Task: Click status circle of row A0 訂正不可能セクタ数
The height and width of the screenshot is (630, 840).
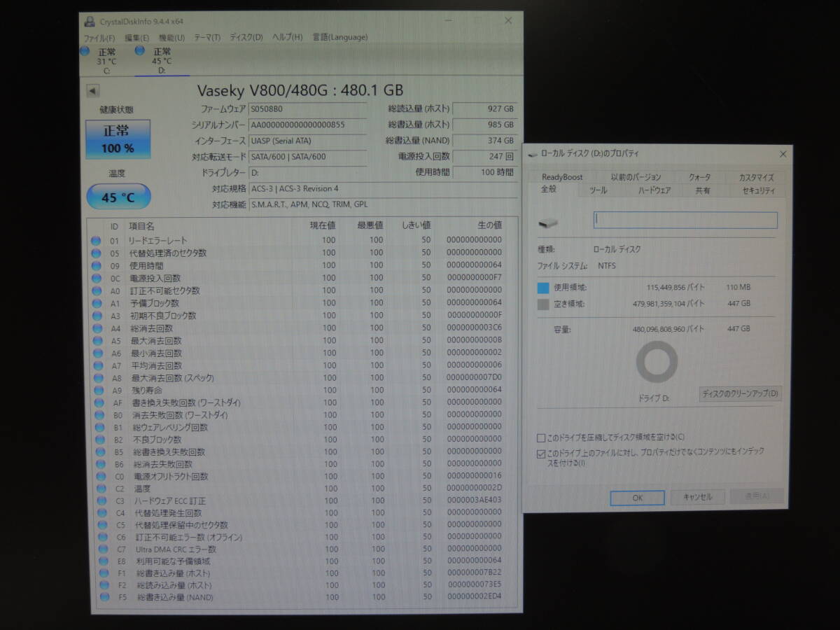Action: (x=96, y=290)
